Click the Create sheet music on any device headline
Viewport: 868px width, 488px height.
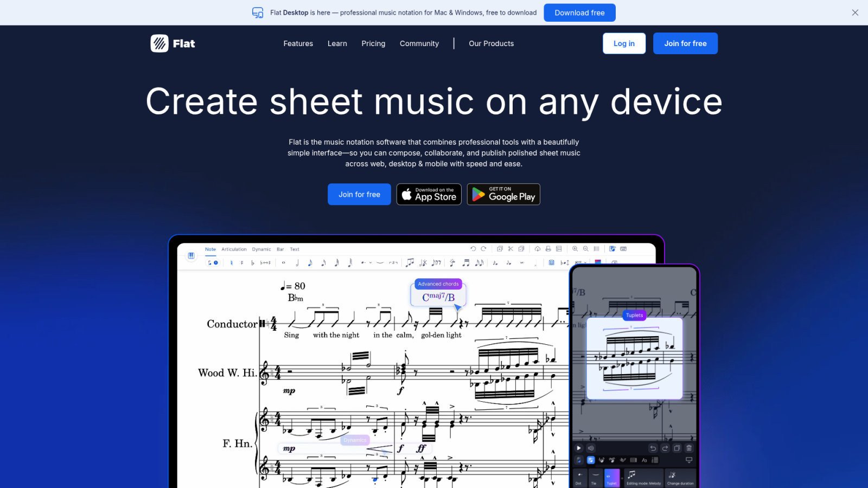point(434,101)
